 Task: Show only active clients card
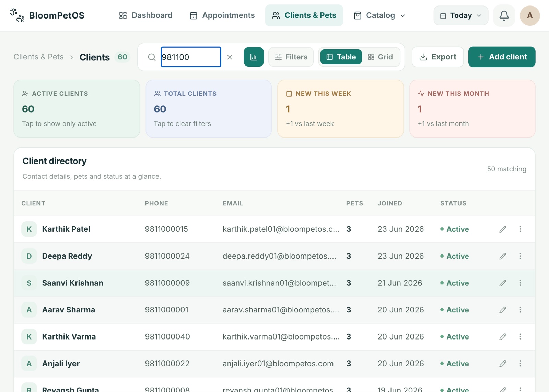[x=77, y=109]
